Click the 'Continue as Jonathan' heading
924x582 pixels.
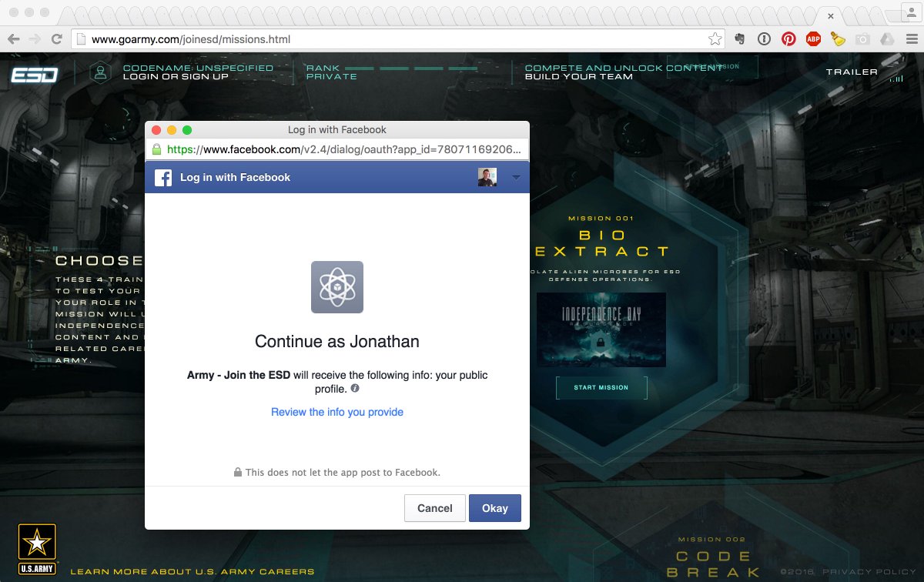click(337, 341)
